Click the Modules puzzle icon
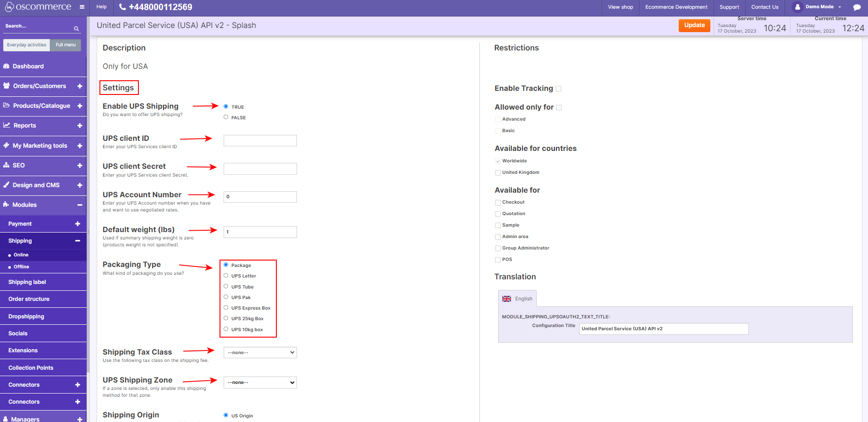The width and height of the screenshot is (868, 422). click(x=6, y=205)
